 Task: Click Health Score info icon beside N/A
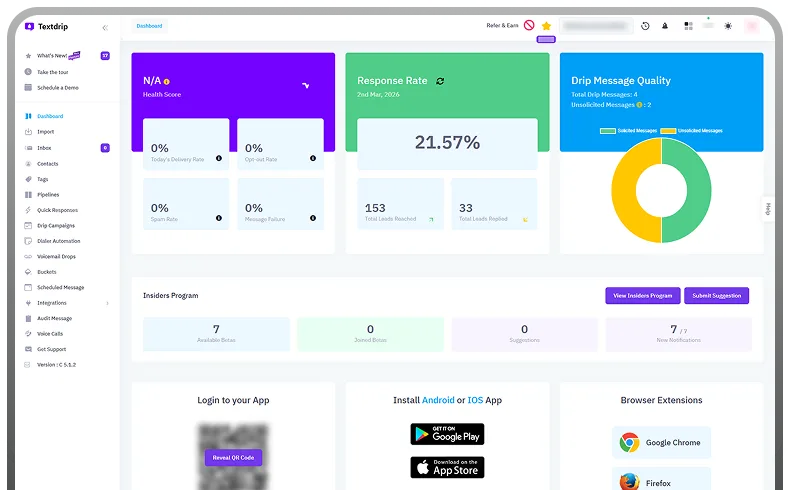pyautogui.click(x=167, y=82)
